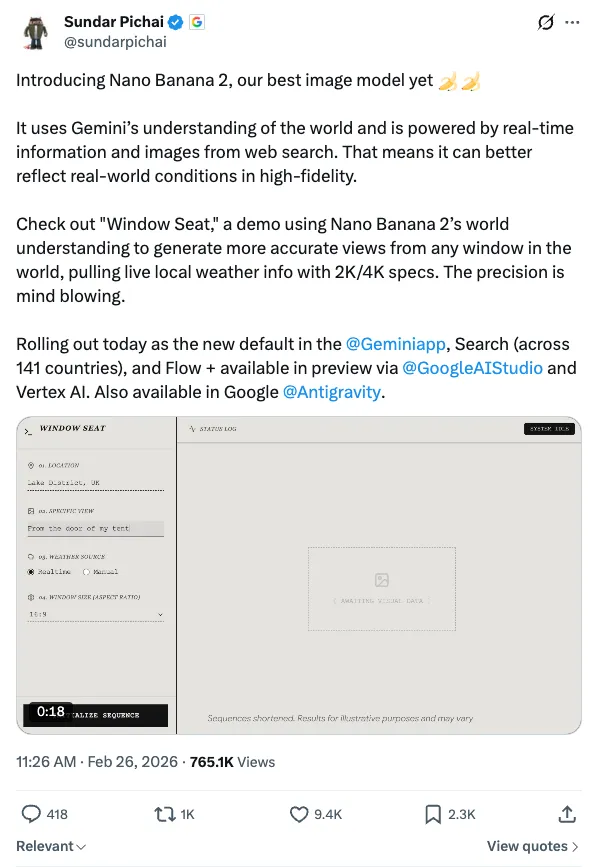
Task: Click the terminal prompt icon beside WINDOW SEAT
Action: point(27,432)
